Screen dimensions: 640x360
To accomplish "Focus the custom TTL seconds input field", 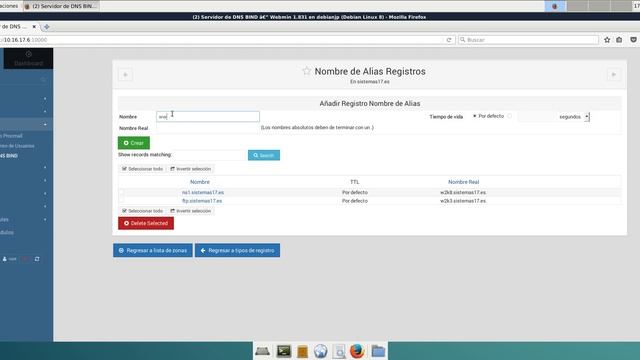I will pos(536,117).
